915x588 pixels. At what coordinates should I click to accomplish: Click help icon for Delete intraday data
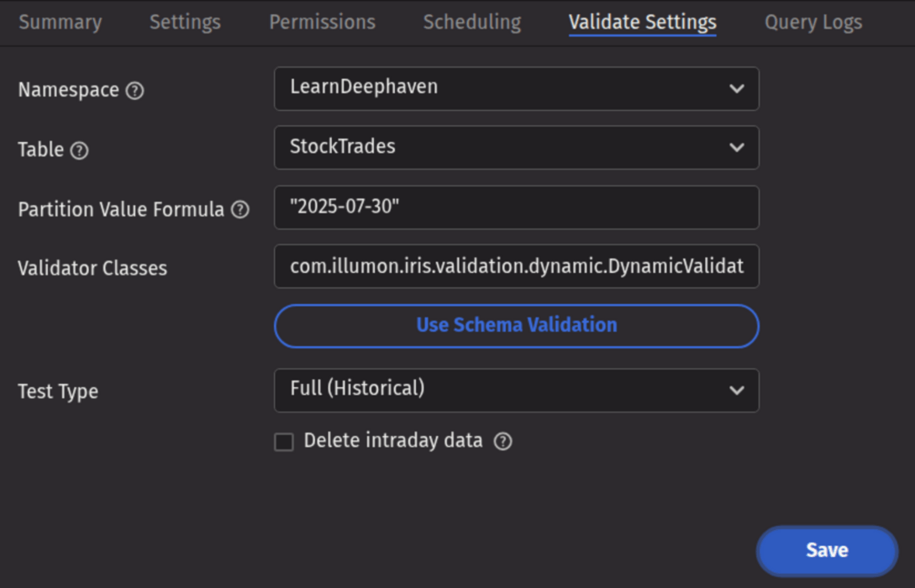tap(502, 441)
